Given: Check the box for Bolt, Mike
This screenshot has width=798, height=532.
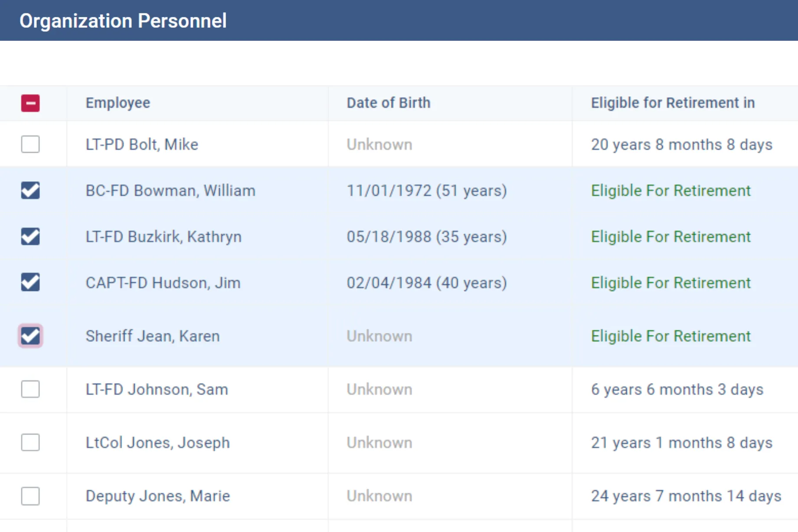Looking at the screenshot, I should [x=30, y=144].
